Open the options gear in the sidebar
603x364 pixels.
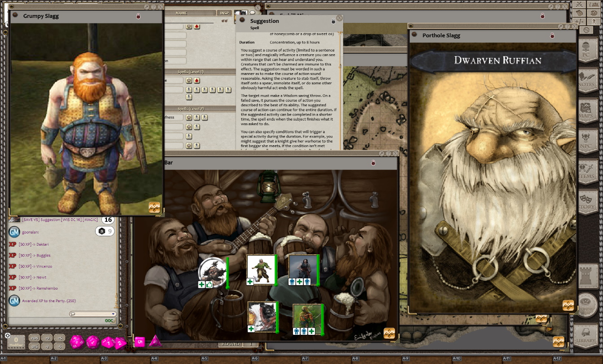pyautogui.click(x=586, y=30)
